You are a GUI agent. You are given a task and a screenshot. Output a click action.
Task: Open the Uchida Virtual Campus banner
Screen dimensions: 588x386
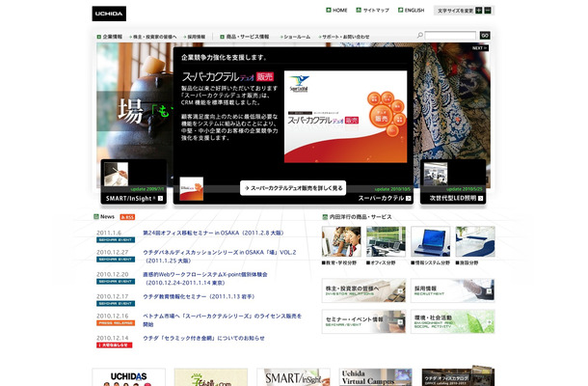376,377
